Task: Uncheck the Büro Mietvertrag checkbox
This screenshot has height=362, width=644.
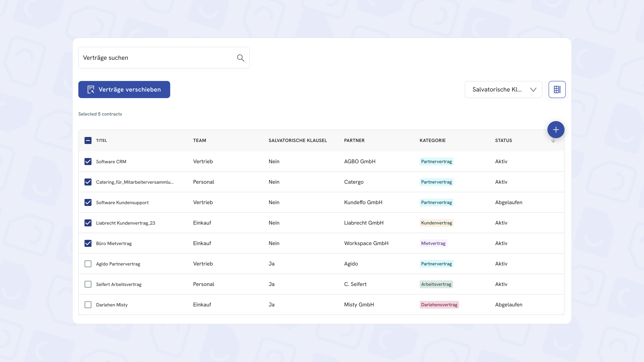Action: pos(88,243)
